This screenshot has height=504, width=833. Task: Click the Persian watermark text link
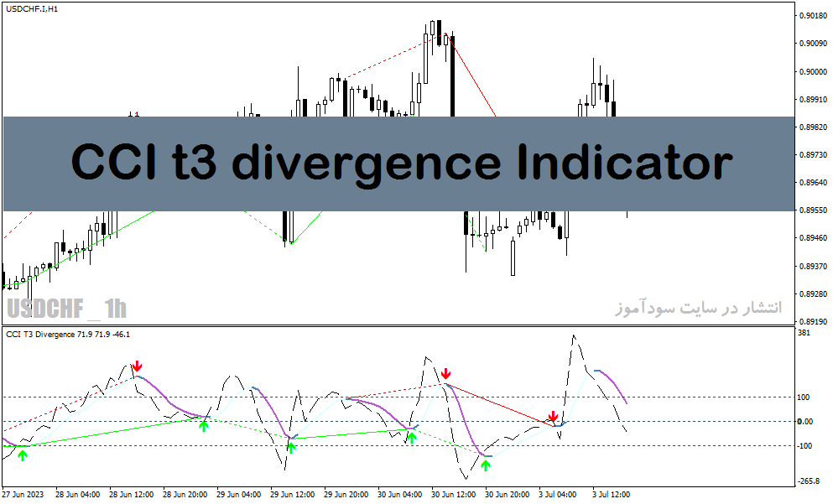pos(699,308)
